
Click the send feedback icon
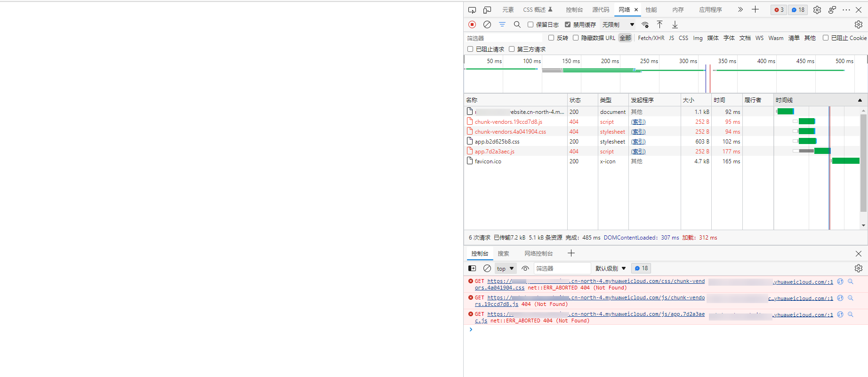click(x=832, y=10)
